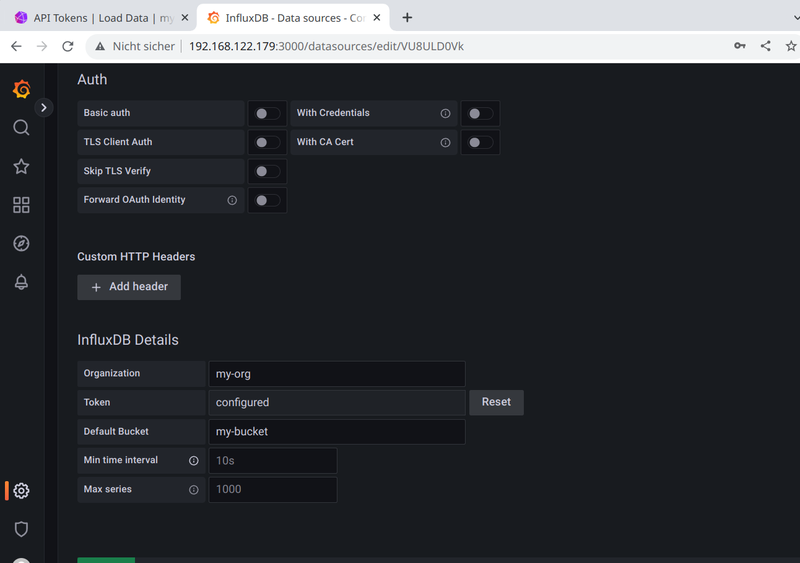Image resolution: width=800 pixels, height=563 pixels.
Task: Click the Nicht sicher security warning
Action: point(135,46)
